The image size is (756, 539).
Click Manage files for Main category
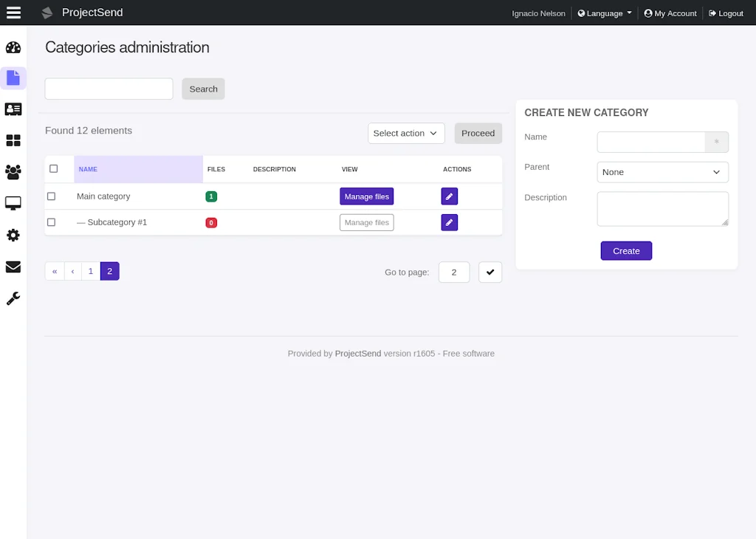(366, 196)
